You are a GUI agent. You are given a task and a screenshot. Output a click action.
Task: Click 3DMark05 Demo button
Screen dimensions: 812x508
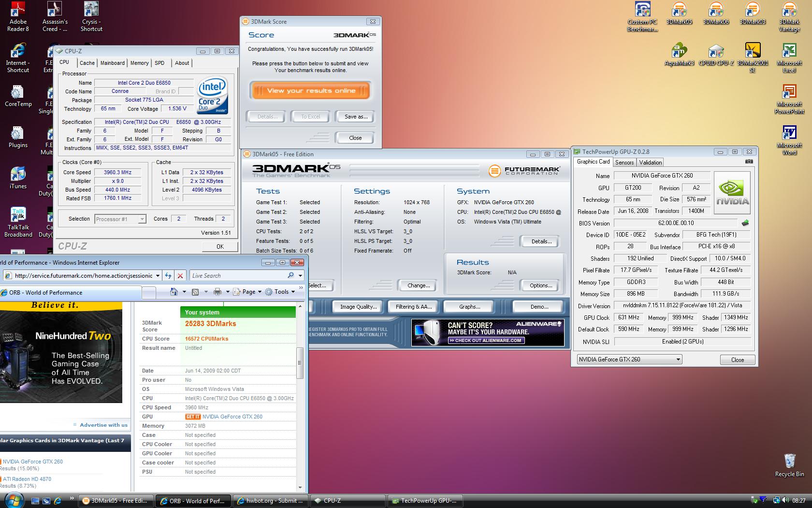pos(539,307)
